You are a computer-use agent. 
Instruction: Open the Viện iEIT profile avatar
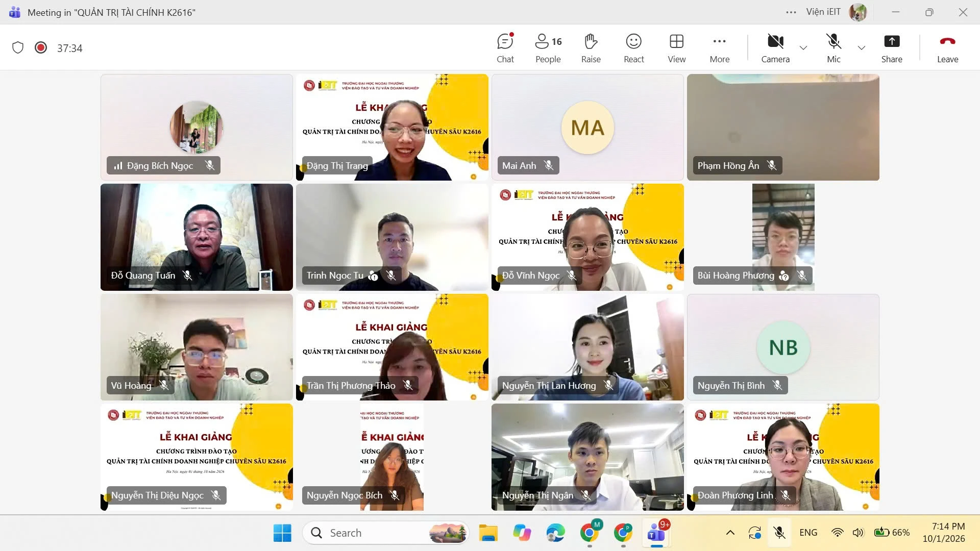857,12
